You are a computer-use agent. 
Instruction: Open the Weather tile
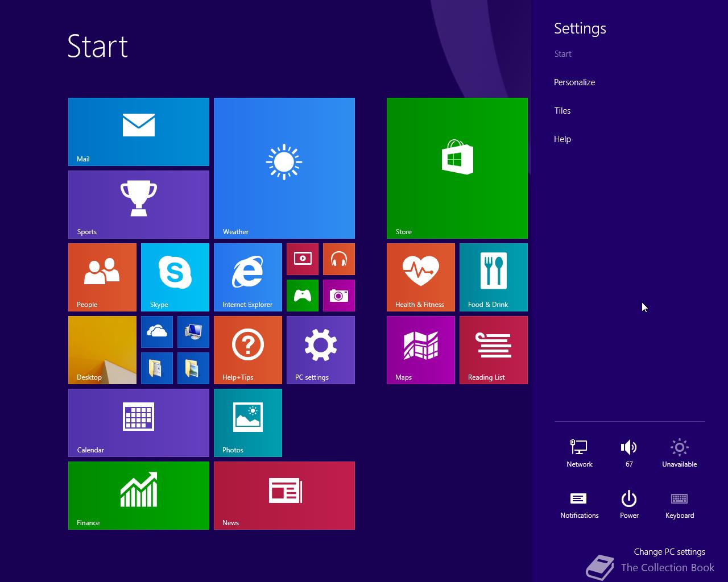pos(284,168)
